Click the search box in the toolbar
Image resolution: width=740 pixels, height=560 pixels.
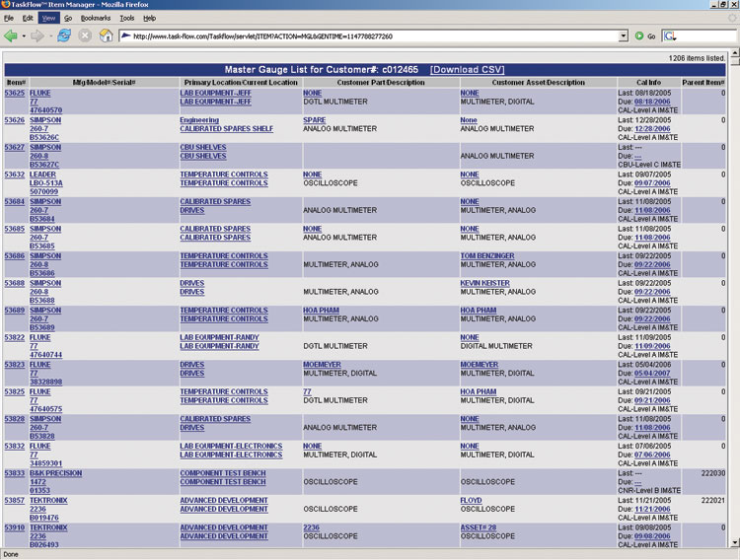tap(705, 35)
